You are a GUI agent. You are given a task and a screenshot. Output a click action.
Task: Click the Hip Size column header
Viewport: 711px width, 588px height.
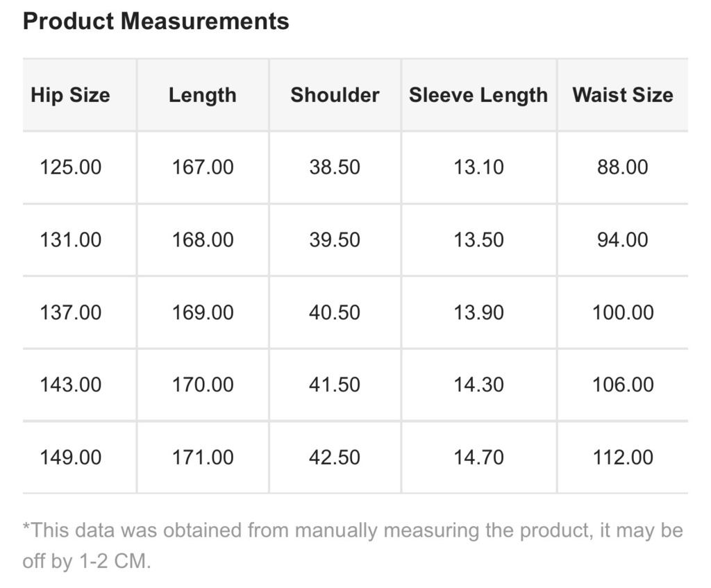70,95
